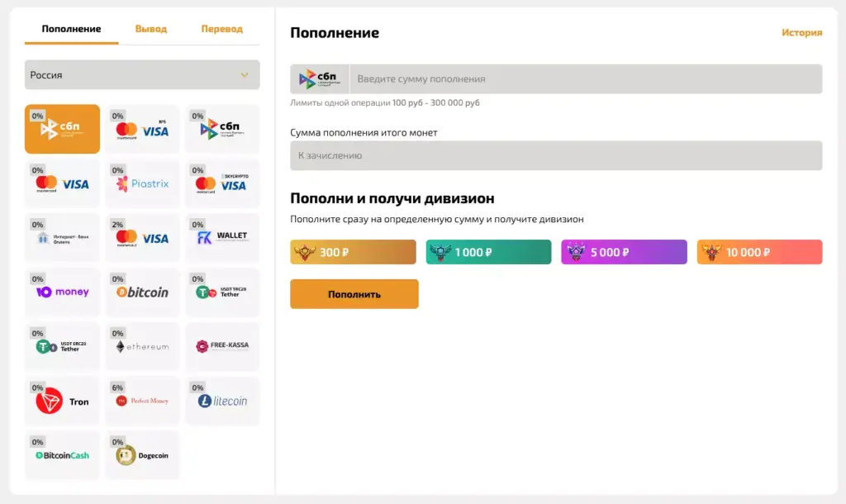Image resolution: width=846 pixels, height=504 pixels.
Task: Select the FK Wallet payment option
Action: pos(221,237)
